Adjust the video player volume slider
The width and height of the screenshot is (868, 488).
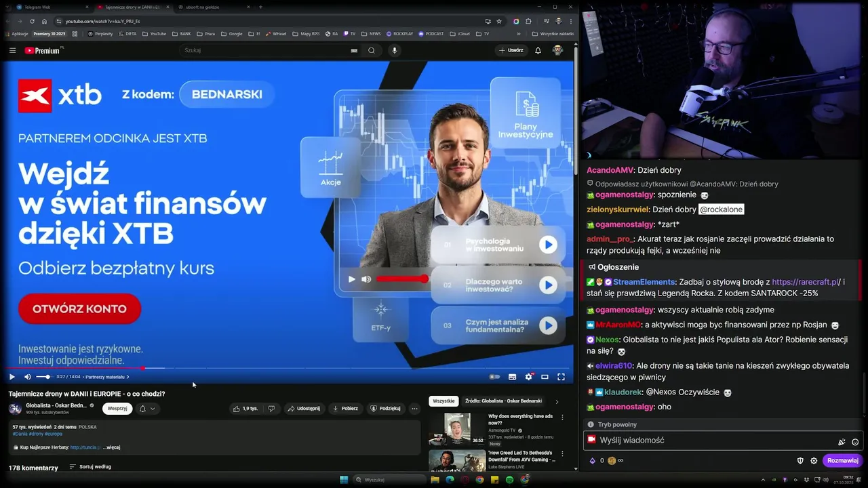click(43, 377)
